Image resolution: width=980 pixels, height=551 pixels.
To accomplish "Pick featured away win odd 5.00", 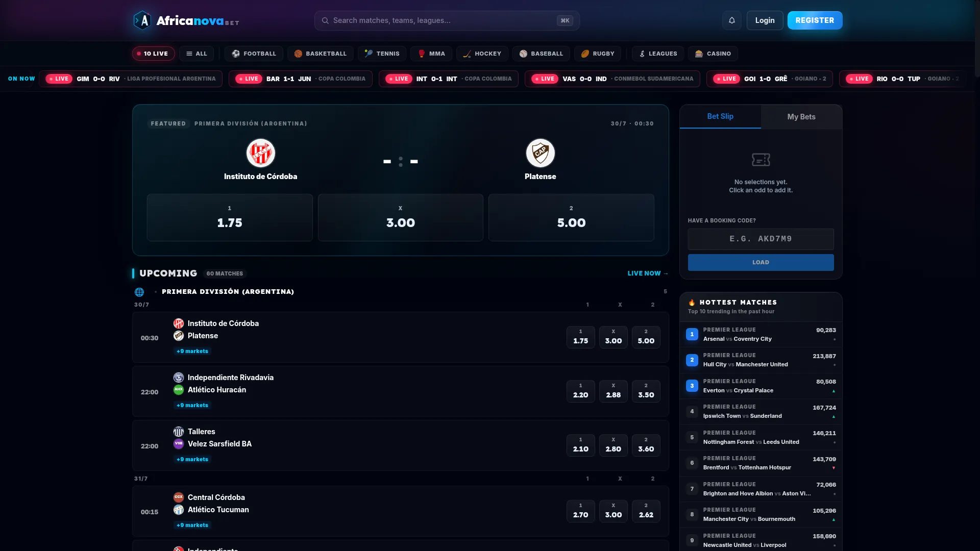I will pyautogui.click(x=571, y=217).
